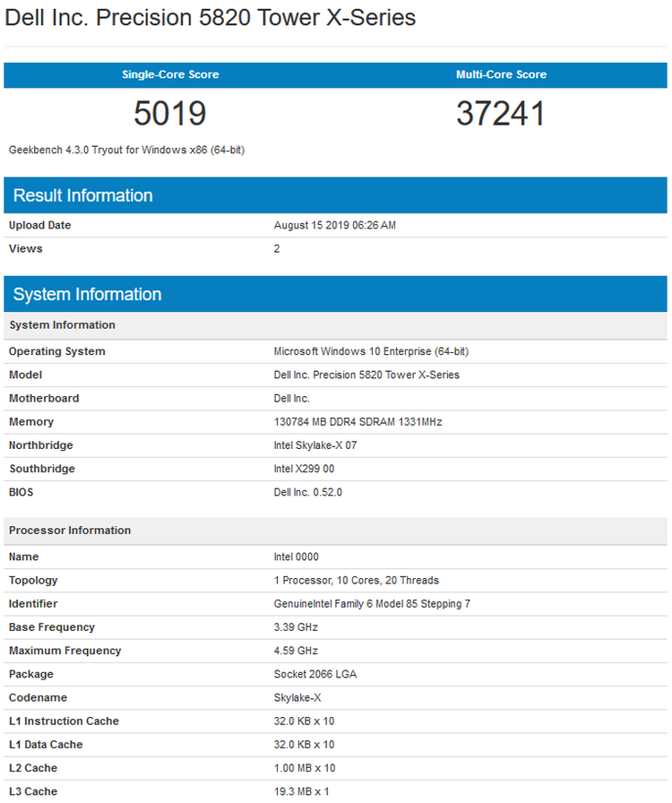Click the gray System Information subheading row
672x803 pixels.
pyautogui.click(x=335, y=325)
